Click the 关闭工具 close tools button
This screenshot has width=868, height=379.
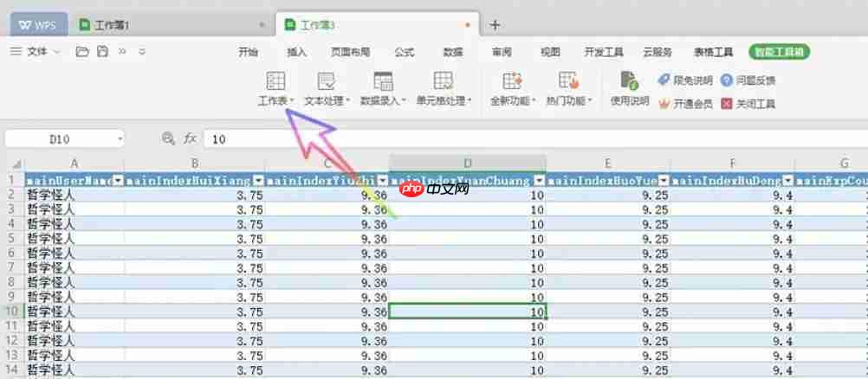[x=748, y=104]
